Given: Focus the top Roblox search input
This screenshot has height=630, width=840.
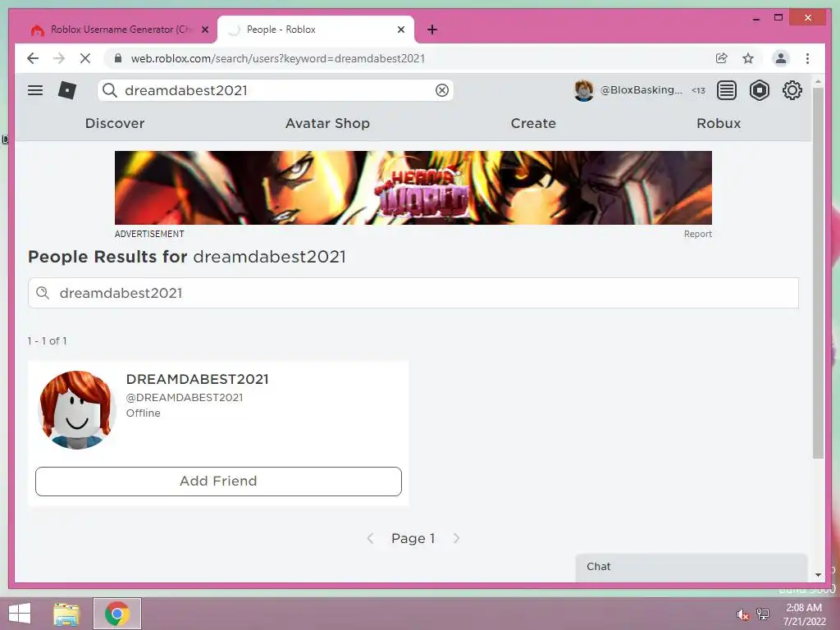Looking at the screenshot, I should (276, 90).
